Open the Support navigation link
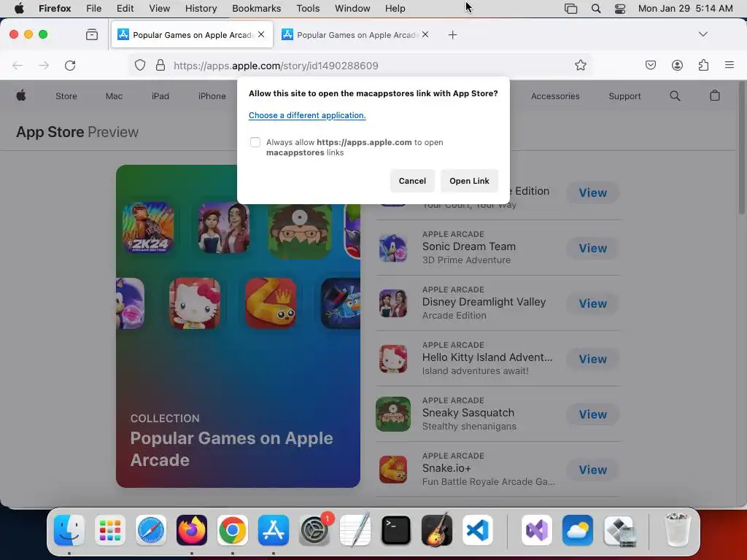747x560 pixels. coord(624,96)
